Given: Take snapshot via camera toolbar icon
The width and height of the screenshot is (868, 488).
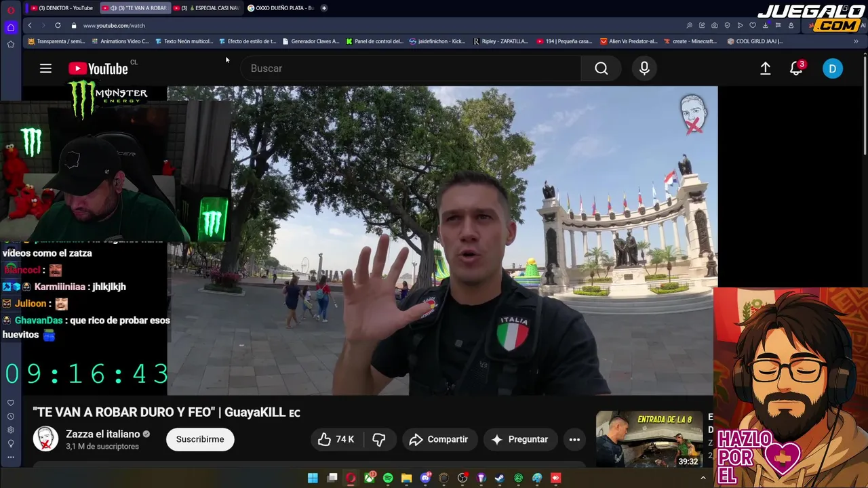Looking at the screenshot, I should pyautogui.click(x=714, y=25).
